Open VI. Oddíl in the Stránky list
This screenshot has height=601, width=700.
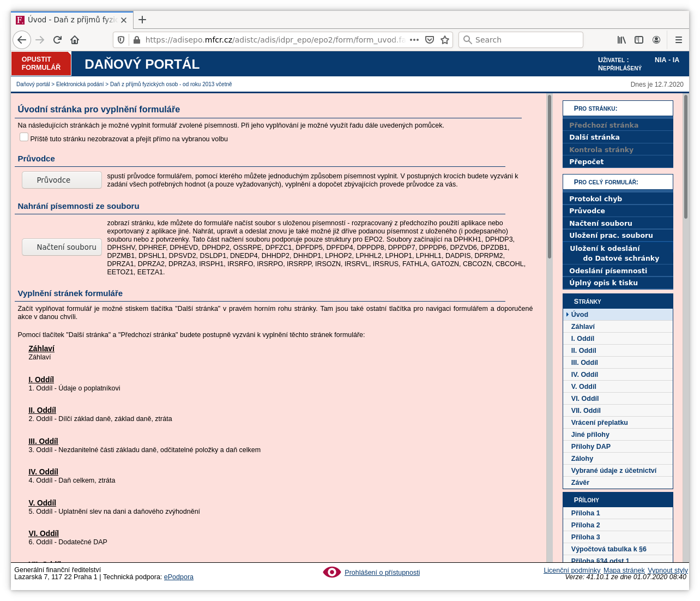tap(618, 399)
